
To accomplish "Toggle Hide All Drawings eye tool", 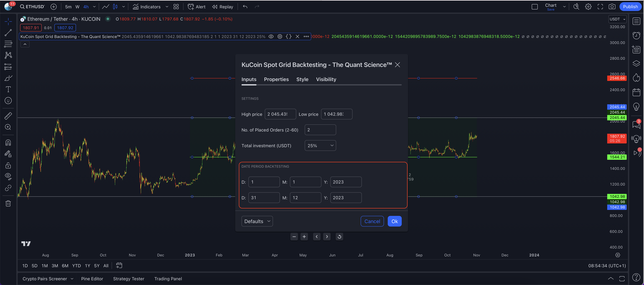I will [8, 176].
